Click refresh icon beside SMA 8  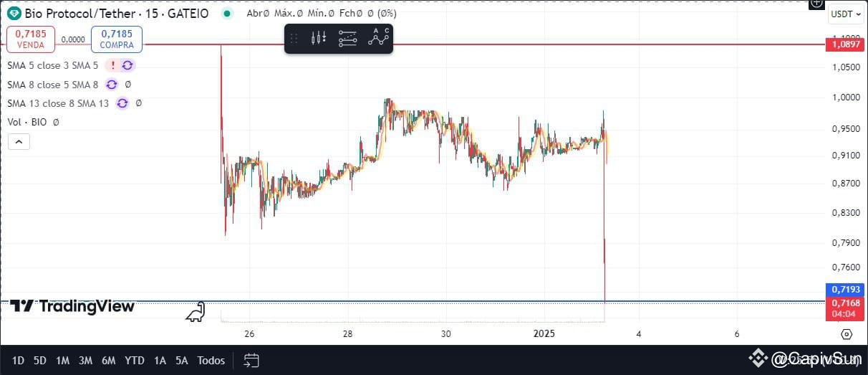click(x=111, y=85)
